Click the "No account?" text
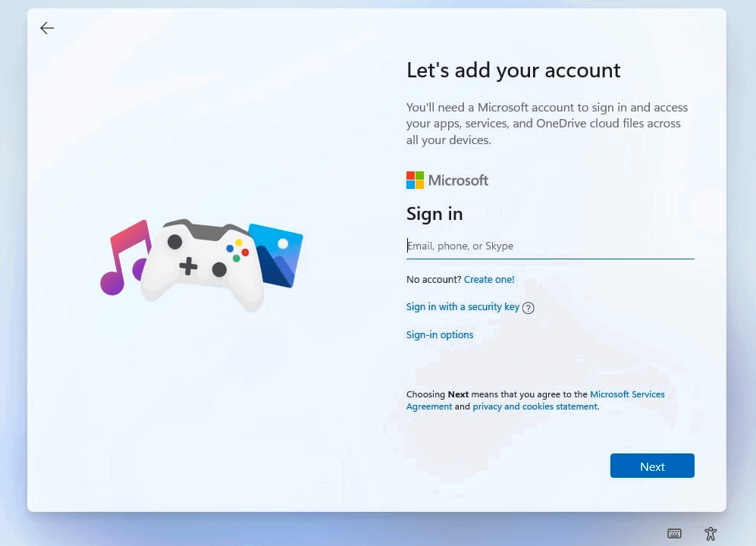 click(x=434, y=279)
